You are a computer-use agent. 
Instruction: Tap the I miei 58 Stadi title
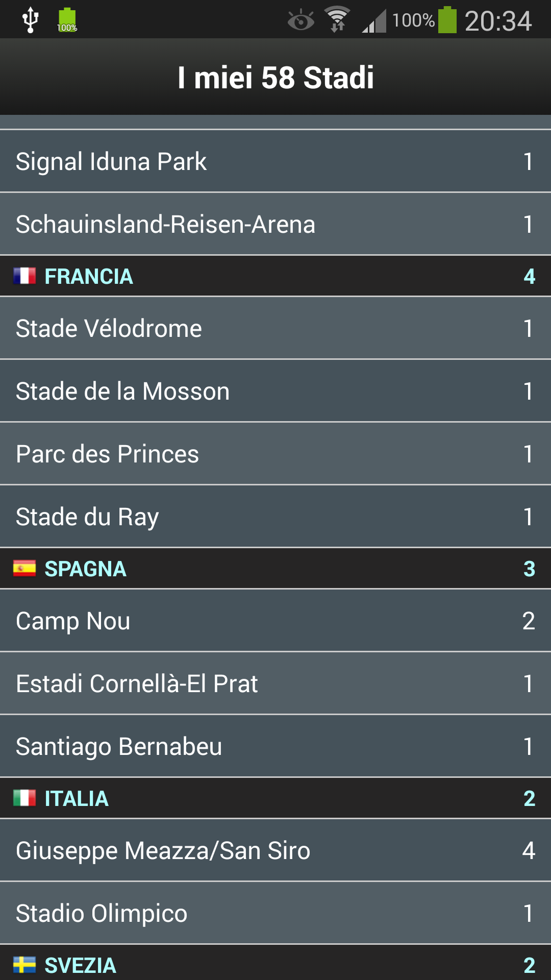click(x=275, y=78)
